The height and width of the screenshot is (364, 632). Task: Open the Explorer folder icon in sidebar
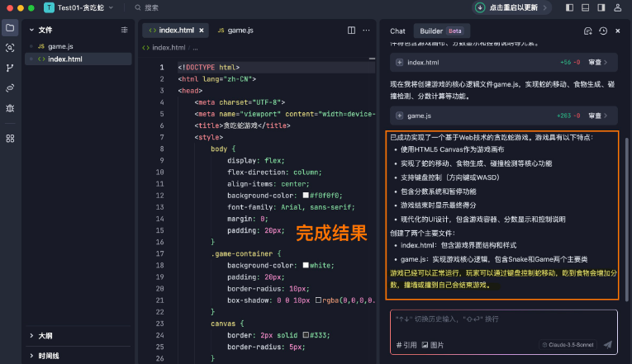tap(10, 28)
